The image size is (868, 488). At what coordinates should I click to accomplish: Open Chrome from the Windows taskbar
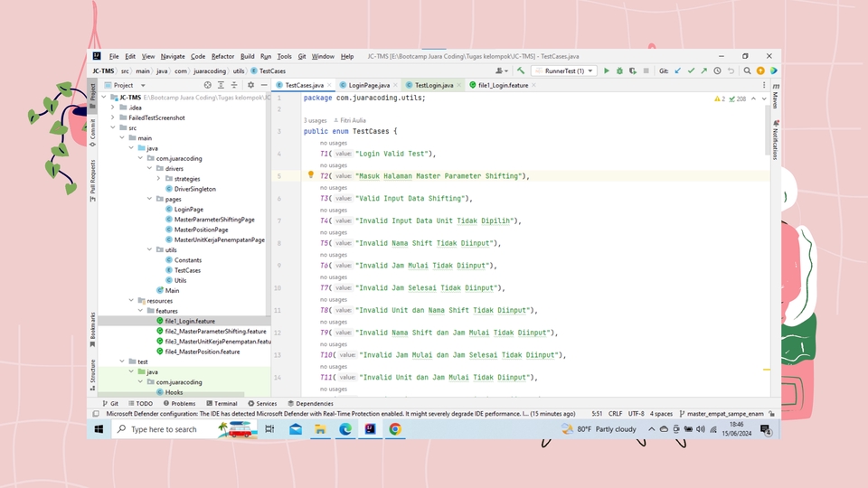pos(395,429)
